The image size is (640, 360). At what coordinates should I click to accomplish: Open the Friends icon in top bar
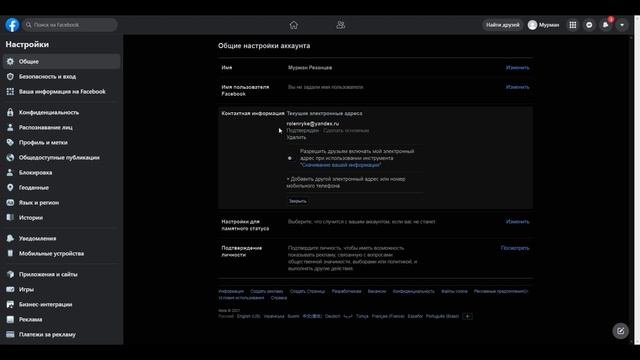click(x=340, y=25)
